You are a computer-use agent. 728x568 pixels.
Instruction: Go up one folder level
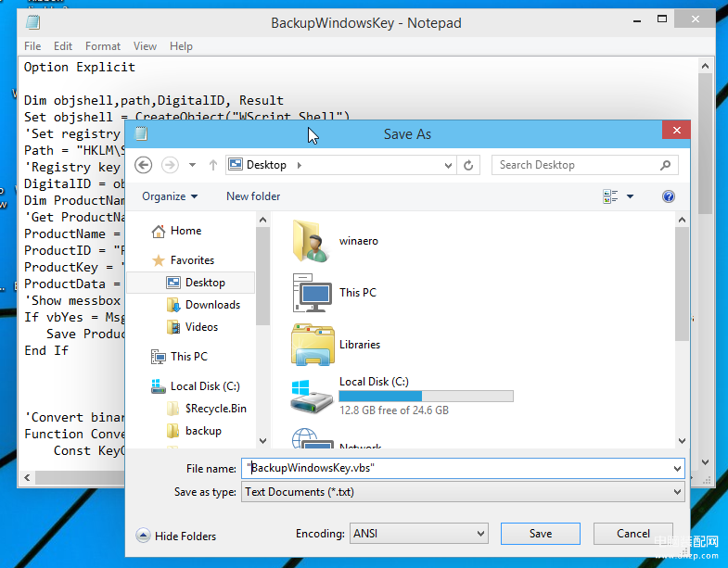click(213, 165)
